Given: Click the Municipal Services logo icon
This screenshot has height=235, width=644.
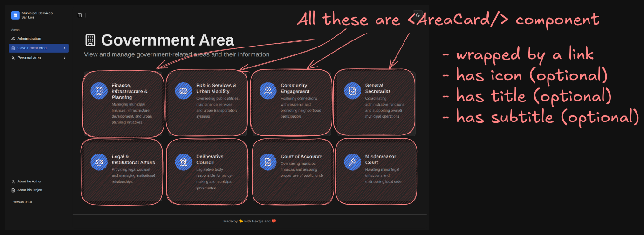Looking at the screenshot, I should pyautogui.click(x=15, y=15).
